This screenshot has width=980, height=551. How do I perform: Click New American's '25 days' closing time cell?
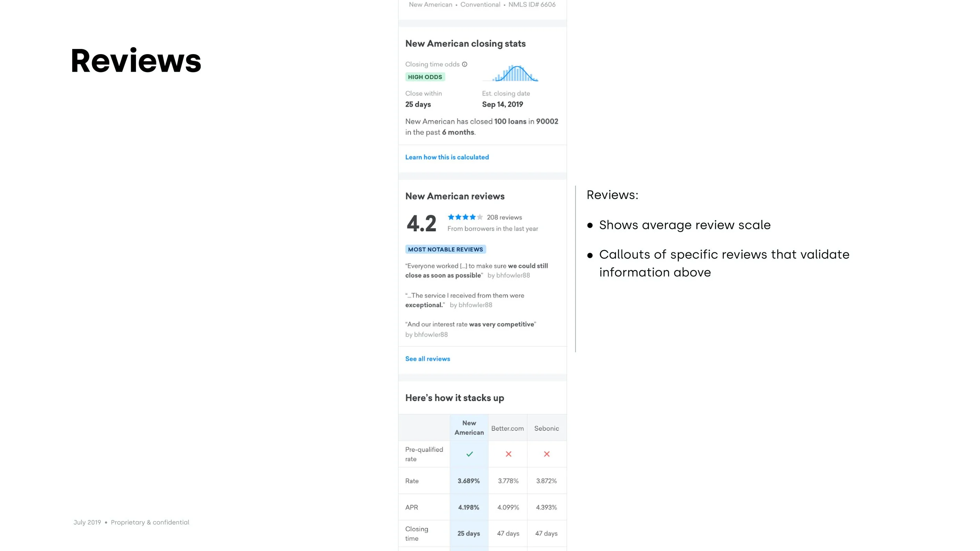point(468,533)
